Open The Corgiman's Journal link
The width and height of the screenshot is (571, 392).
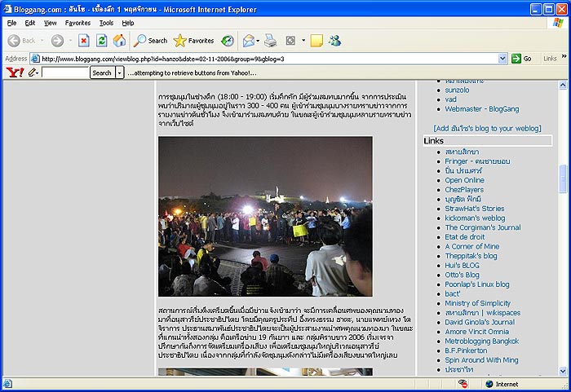pyautogui.click(x=483, y=227)
